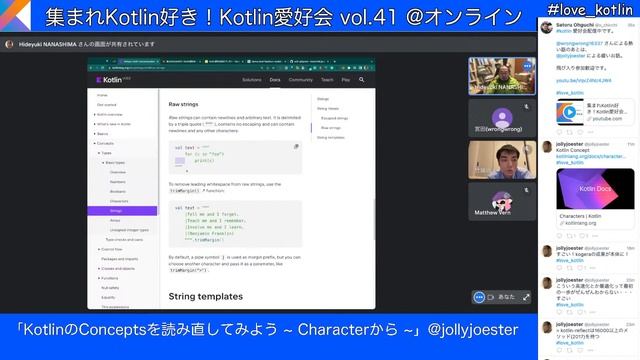Open the Arrays page in sidebar
The image size is (640, 360).
pos(115,220)
